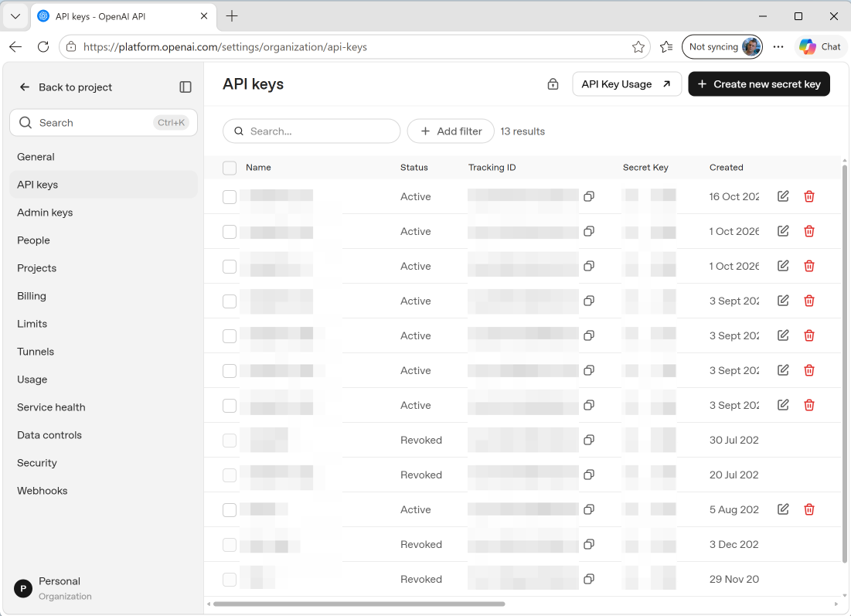Screen dimensions: 851x616
Task: Delete the key created 5 Aug
Action: [x=808, y=509]
